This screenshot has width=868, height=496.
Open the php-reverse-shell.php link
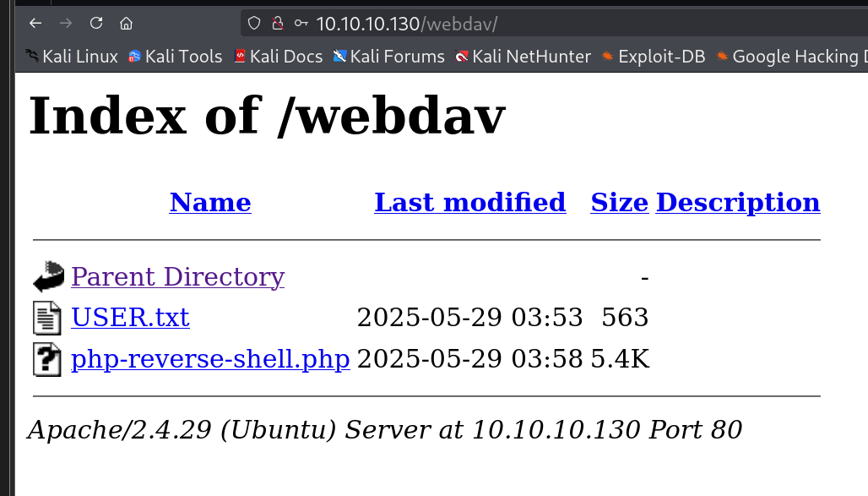(x=210, y=359)
